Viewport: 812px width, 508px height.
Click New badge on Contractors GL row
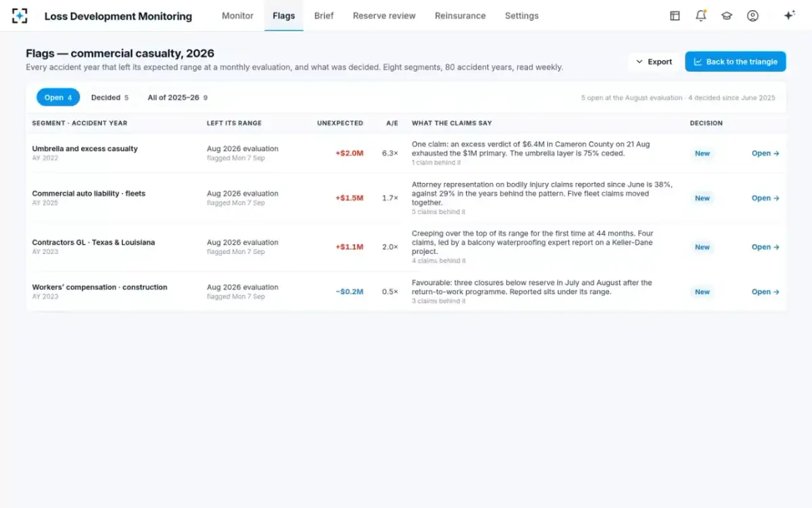click(x=702, y=247)
